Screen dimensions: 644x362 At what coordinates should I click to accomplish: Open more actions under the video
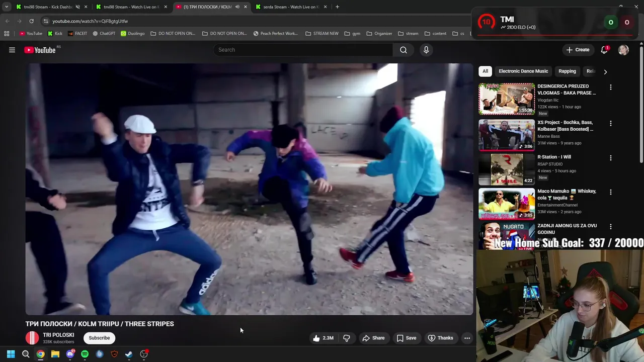tap(467, 338)
